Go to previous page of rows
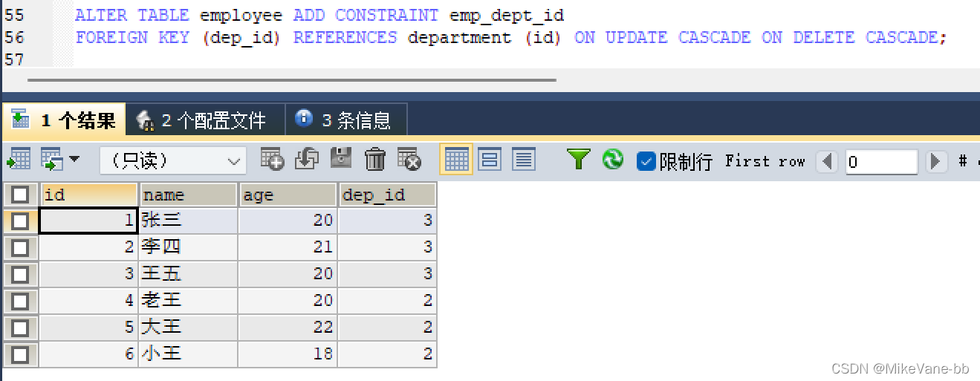Screen dimensions: 980x381 point(828,161)
